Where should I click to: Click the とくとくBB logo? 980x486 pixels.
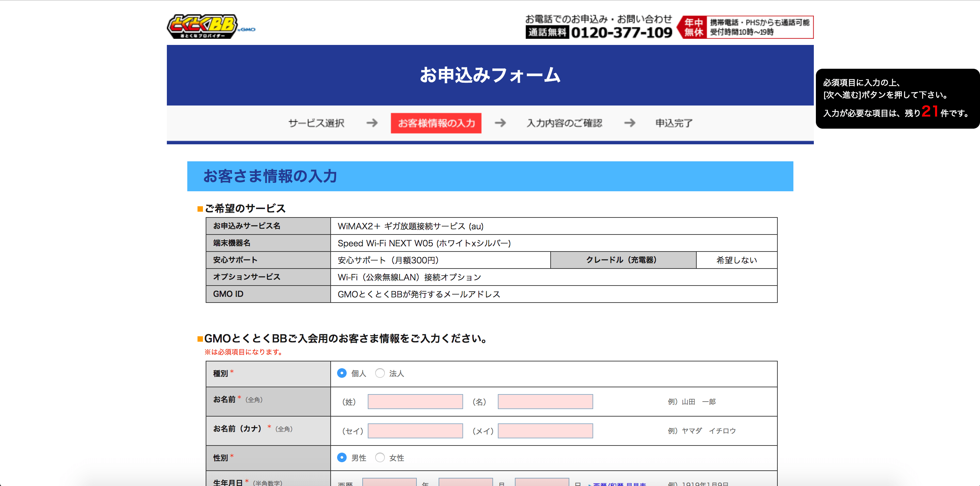pyautogui.click(x=211, y=26)
